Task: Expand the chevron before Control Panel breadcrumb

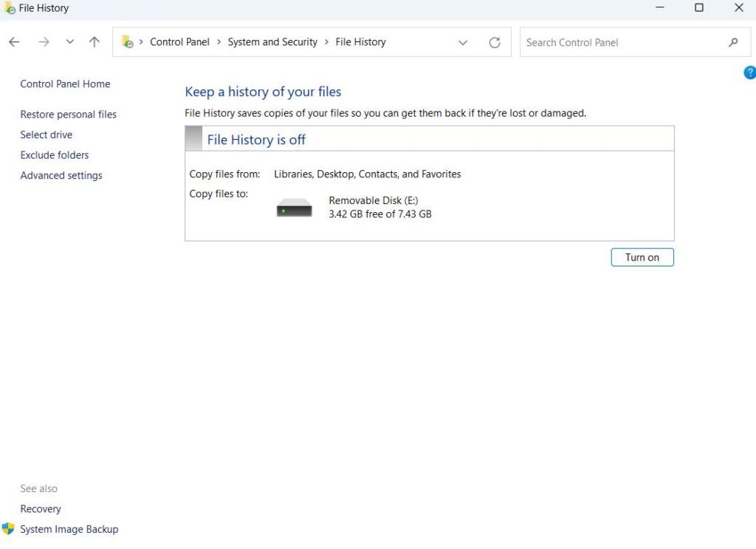Action: coord(141,42)
